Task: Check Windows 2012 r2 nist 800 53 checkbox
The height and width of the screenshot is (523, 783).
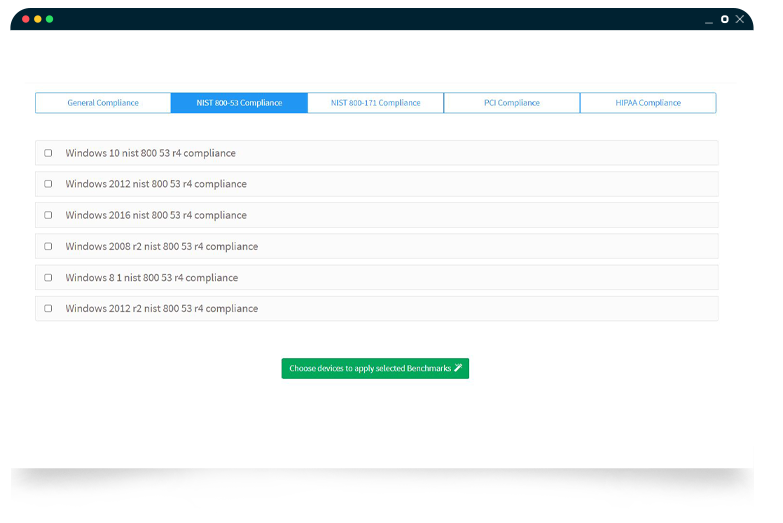Action: [x=48, y=308]
